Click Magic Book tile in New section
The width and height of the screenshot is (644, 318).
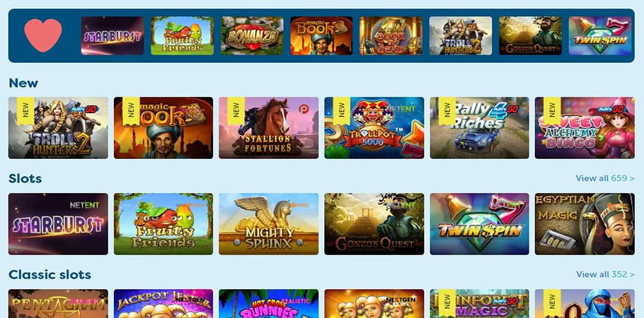coord(163,128)
